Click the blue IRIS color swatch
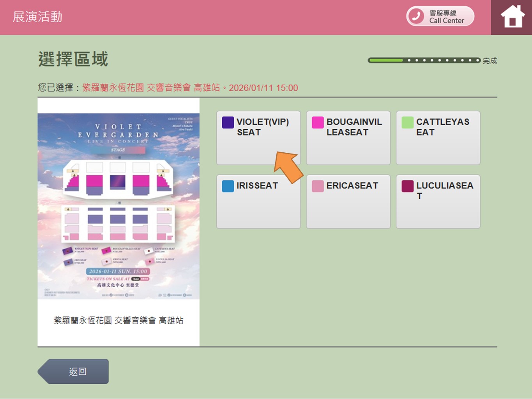Image resolution: width=532 pixels, height=399 pixels. [x=228, y=186]
